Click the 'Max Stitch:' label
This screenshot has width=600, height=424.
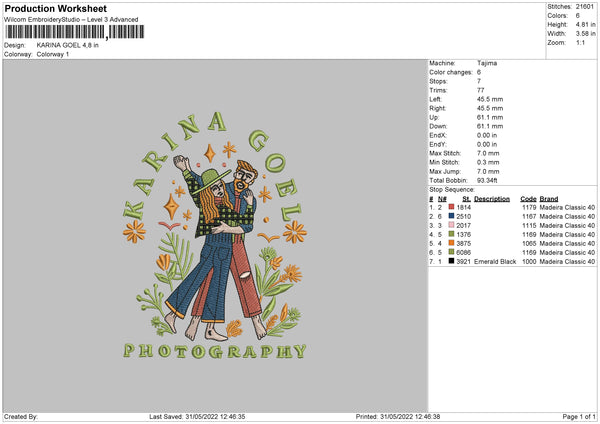coord(445,153)
